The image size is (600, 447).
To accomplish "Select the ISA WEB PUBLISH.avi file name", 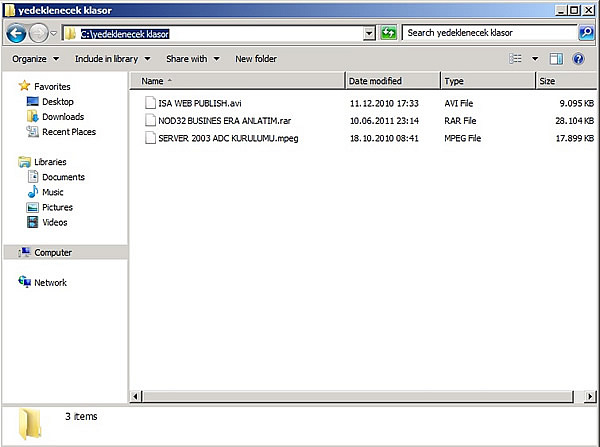I will tap(200, 103).
